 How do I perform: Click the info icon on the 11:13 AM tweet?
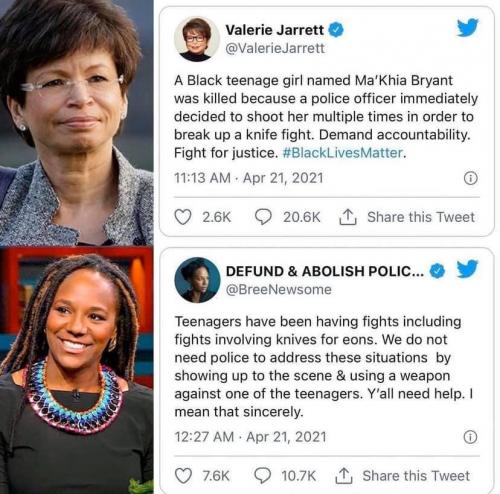click(x=471, y=178)
